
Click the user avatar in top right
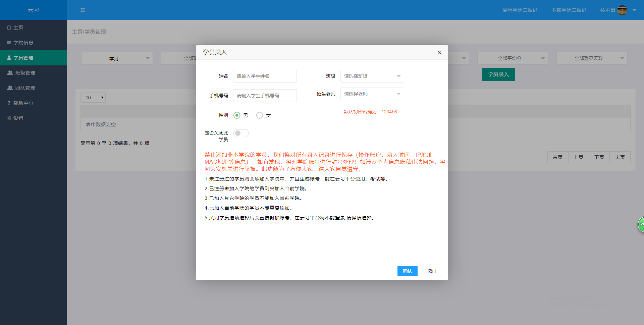pyautogui.click(x=622, y=10)
